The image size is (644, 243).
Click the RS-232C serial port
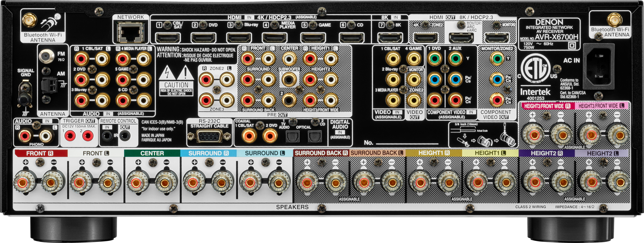tap(209, 136)
